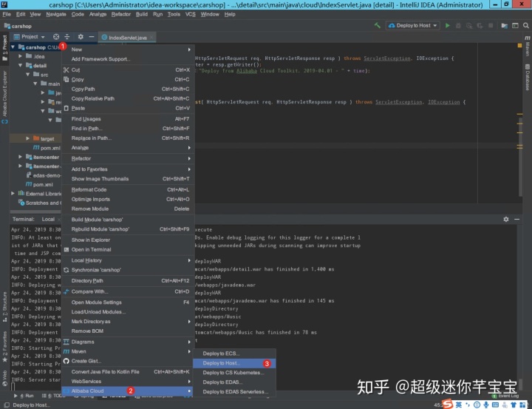Open Terminal panel settings gear
The width and height of the screenshot is (532, 409).
pyautogui.click(x=506, y=220)
